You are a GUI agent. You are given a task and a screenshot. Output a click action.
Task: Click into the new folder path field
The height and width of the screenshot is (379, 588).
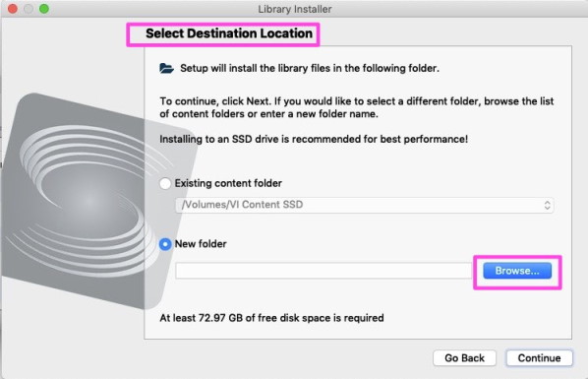[x=323, y=271]
